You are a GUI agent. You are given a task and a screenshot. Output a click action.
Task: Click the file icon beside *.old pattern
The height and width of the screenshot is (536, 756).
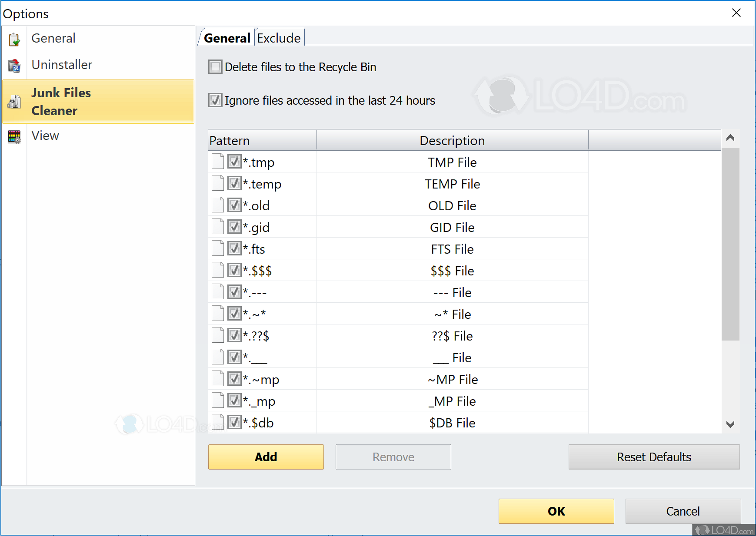click(x=217, y=205)
